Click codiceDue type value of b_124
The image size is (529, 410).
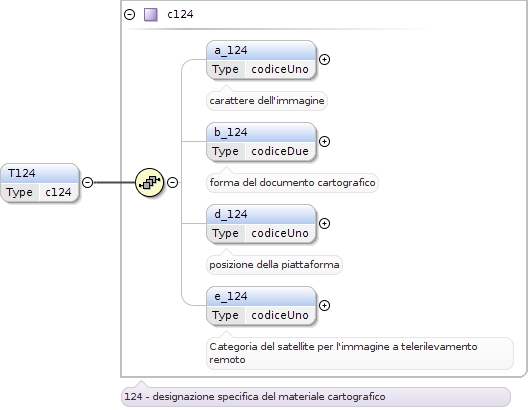pyautogui.click(x=280, y=152)
